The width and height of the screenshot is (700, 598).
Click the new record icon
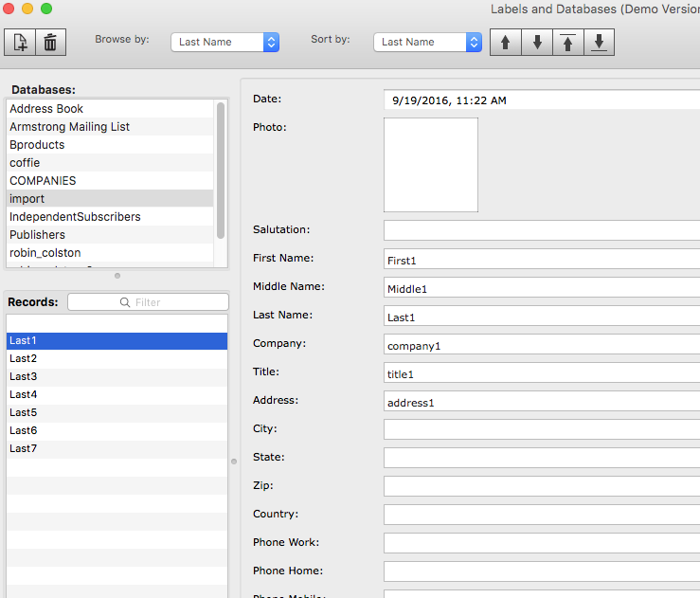pos(21,42)
